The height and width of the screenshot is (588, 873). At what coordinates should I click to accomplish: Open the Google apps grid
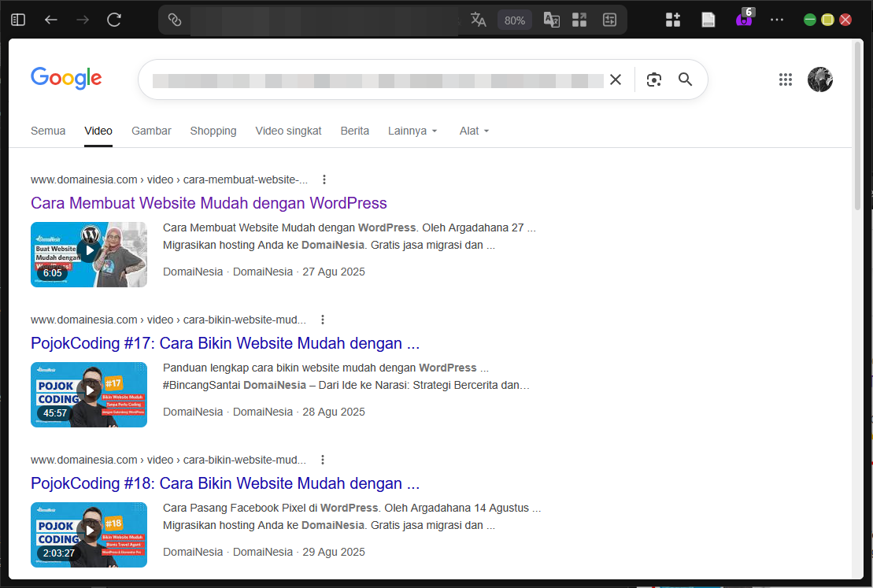click(x=785, y=79)
